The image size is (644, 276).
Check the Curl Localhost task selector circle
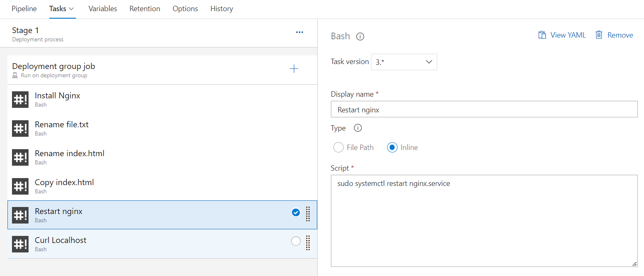tap(296, 241)
